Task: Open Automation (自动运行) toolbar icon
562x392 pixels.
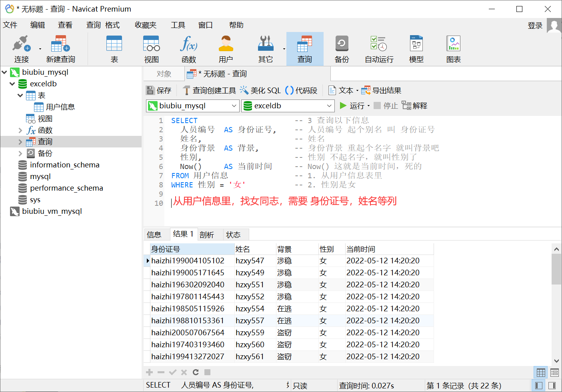Action: click(x=379, y=49)
